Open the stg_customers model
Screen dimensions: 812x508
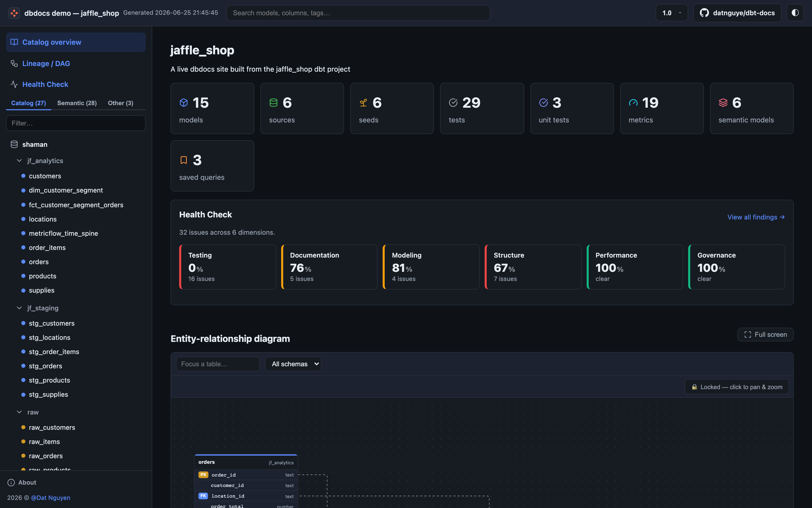[x=52, y=323]
